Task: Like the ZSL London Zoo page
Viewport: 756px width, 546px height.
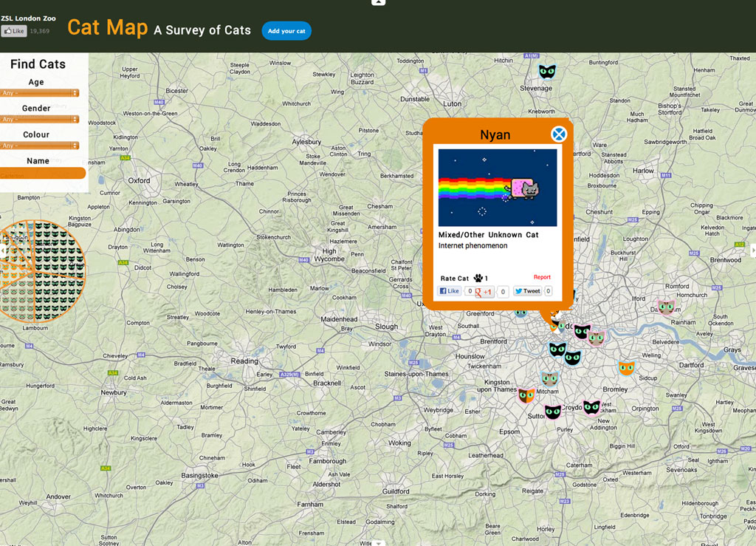Action: (14, 30)
